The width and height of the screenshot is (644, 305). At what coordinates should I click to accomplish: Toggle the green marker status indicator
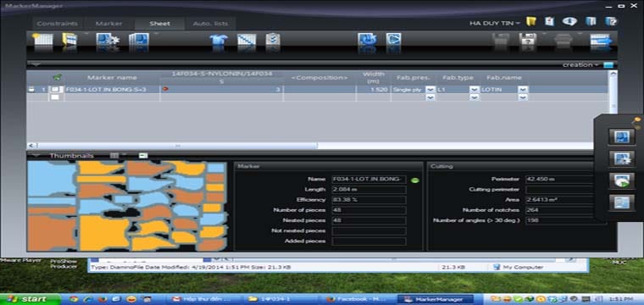(415, 180)
